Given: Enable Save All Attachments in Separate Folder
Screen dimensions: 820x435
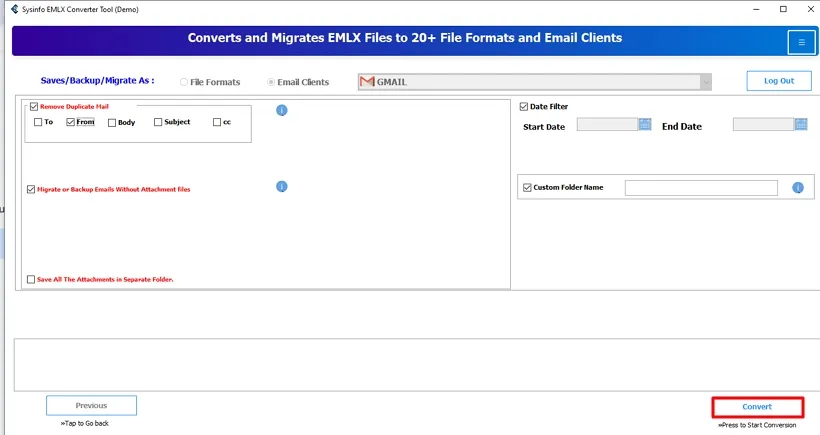Looking at the screenshot, I should coord(32,279).
